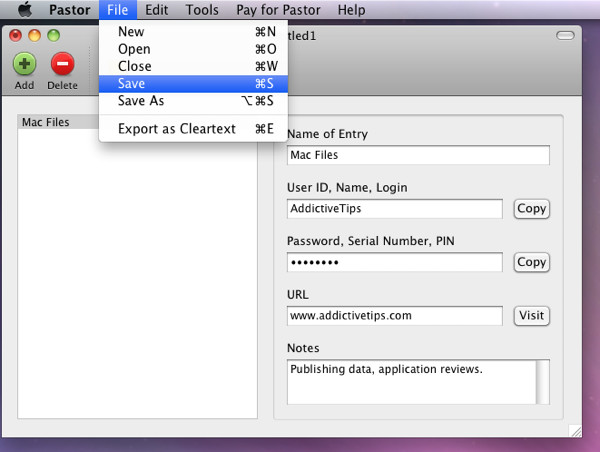This screenshot has width=600, height=452.
Task: Select Save As in the File menu
Action: coord(193,101)
